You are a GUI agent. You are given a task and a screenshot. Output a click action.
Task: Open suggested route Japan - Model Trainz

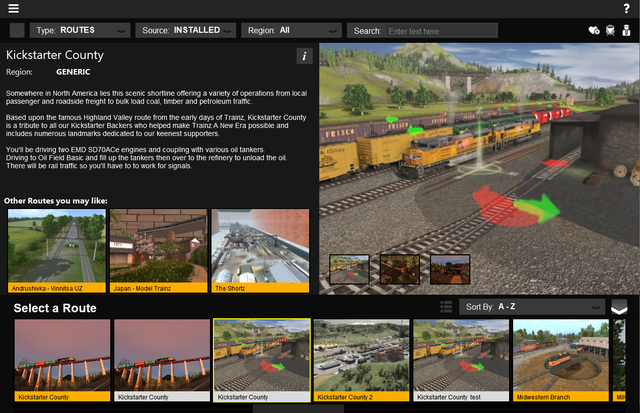pos(158,251)
